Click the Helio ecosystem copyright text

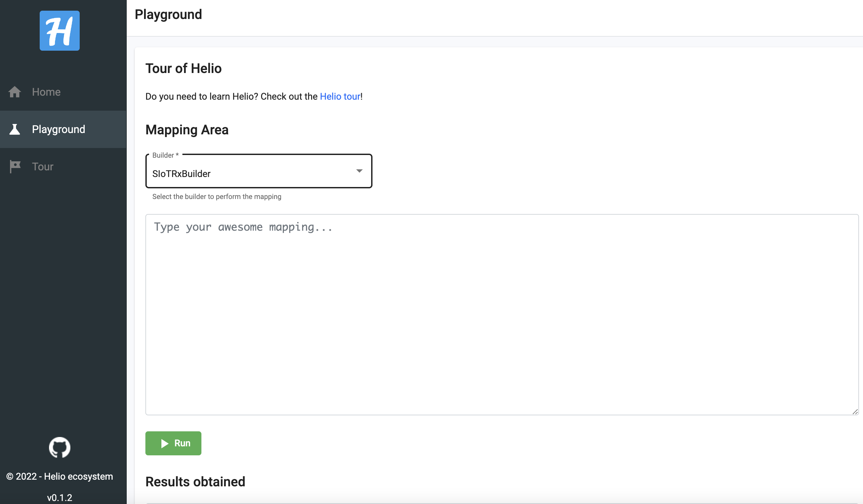(60, 477)
